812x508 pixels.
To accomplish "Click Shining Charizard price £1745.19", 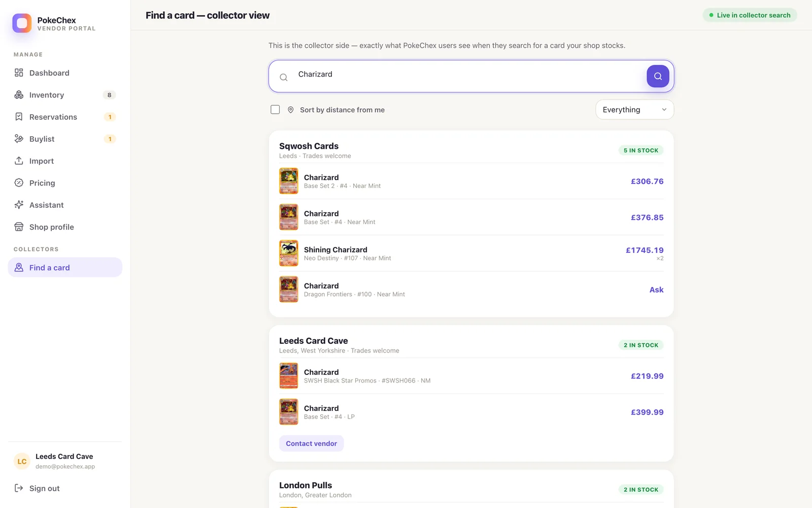I will click(x=645, y=250).
